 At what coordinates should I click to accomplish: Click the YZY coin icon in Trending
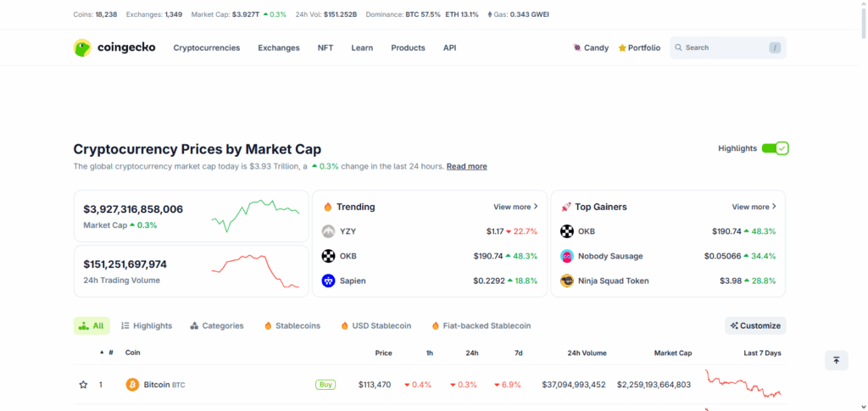(x=328, y=231)
